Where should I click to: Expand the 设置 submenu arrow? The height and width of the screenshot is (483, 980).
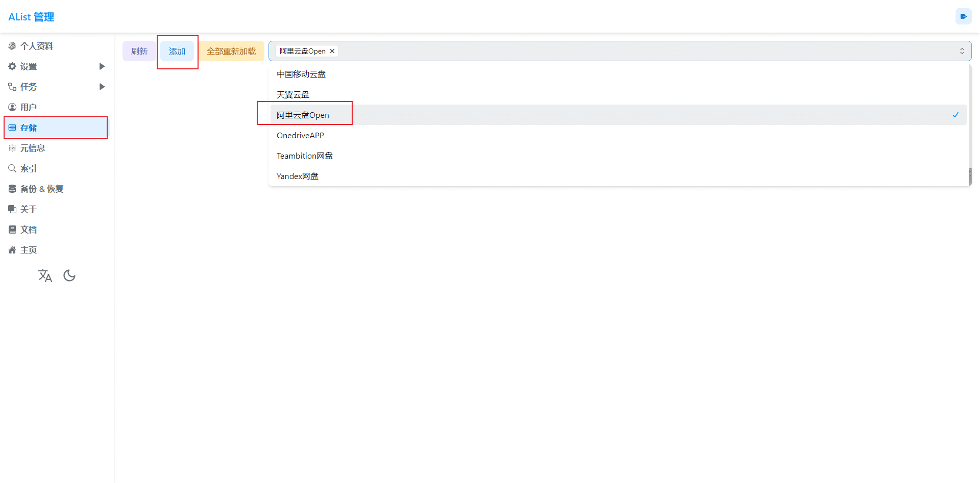(x=102, y=66)
